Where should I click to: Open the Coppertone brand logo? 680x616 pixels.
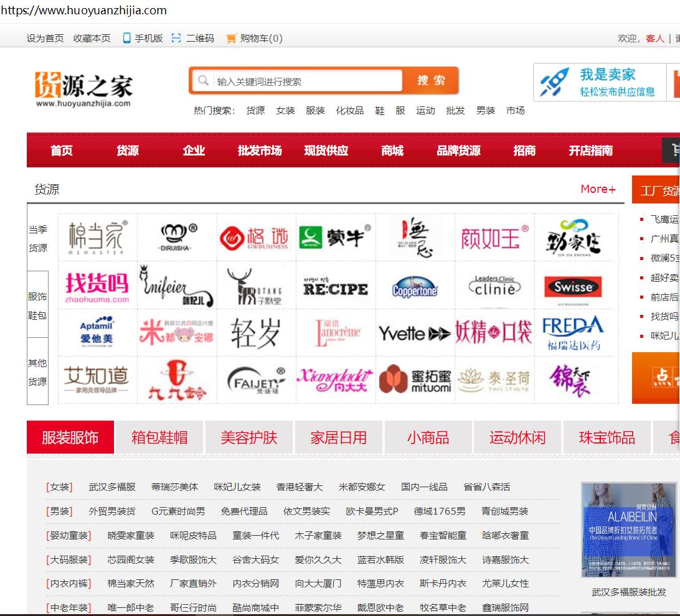coord(415,287)
